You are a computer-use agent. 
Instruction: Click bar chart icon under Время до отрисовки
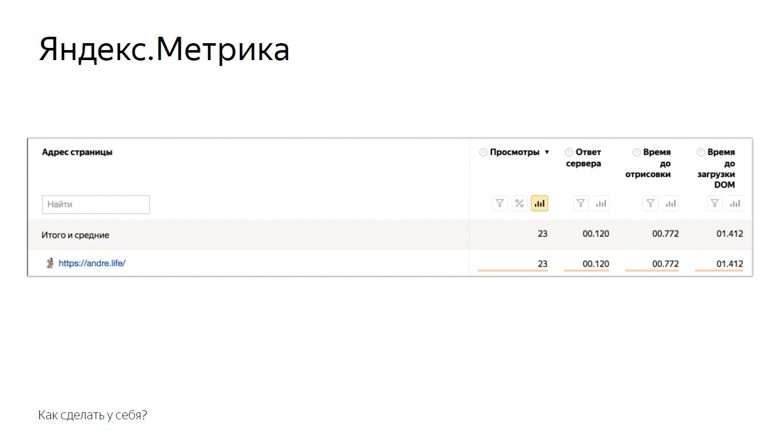pos(671,204)
